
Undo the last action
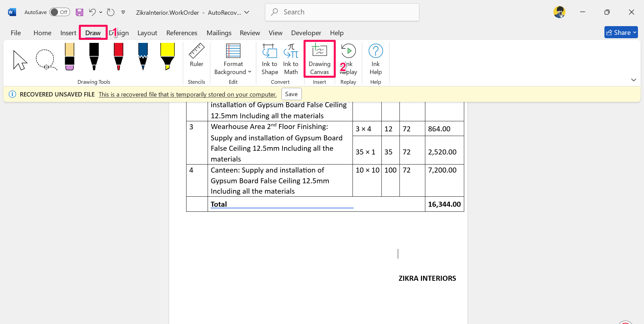(x=92, y=12)
